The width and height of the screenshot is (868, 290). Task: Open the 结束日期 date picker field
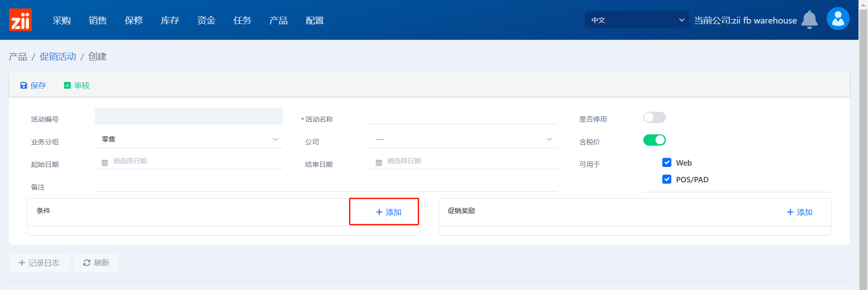tap(463, 161)
